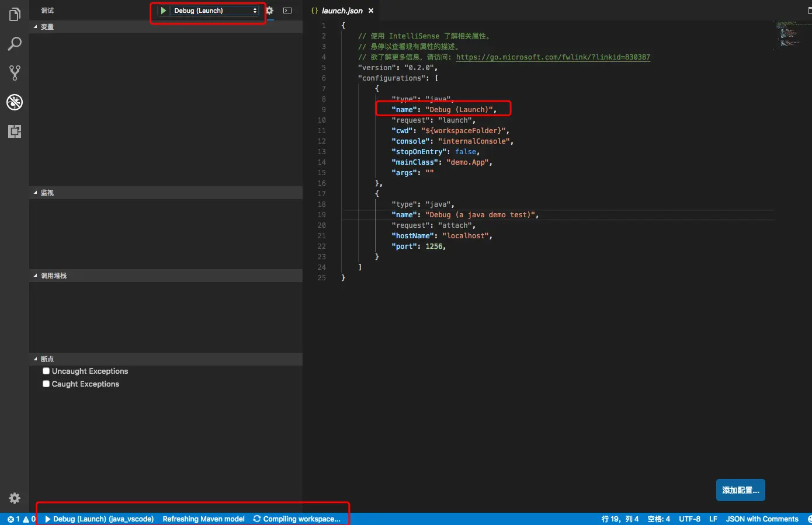Collapse the 监视 section
Viewport: 812px width, 525px height.
point(166,193)
